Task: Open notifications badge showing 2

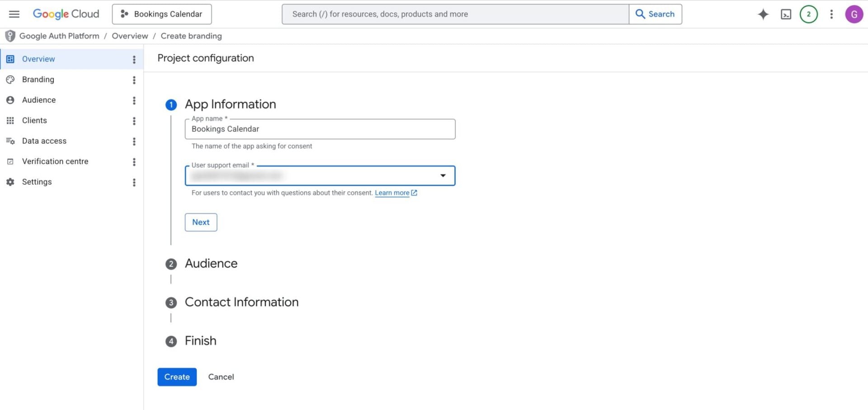Action: click(809, 14)
